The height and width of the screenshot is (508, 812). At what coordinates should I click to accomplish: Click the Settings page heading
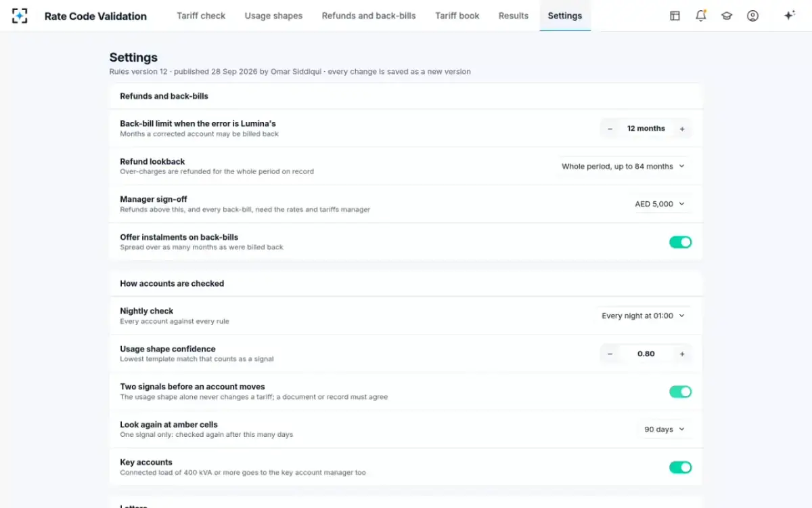pos(133,58)
